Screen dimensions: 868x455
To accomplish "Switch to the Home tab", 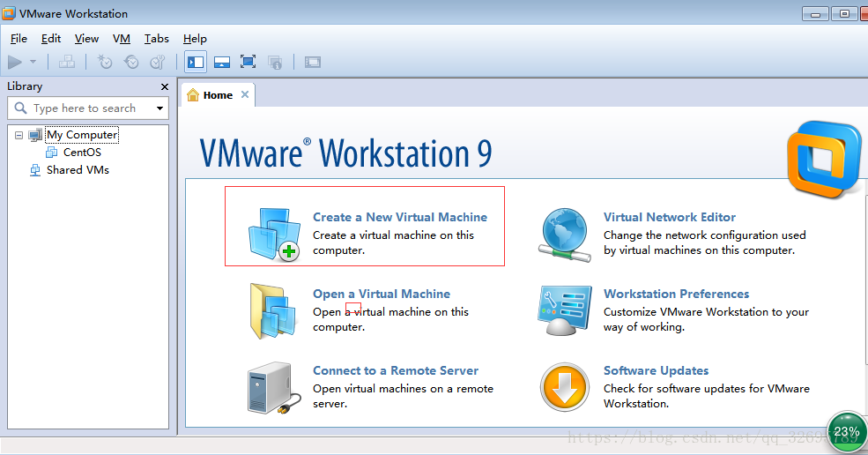I will (218, 95).
